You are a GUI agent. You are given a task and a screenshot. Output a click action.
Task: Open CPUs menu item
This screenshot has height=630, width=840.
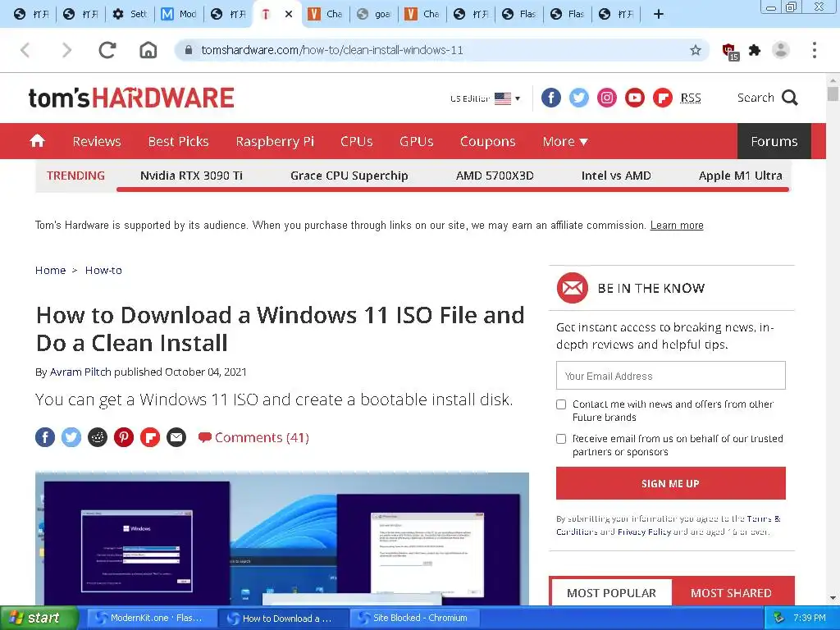pyautogui.click(x=357, y=141)
